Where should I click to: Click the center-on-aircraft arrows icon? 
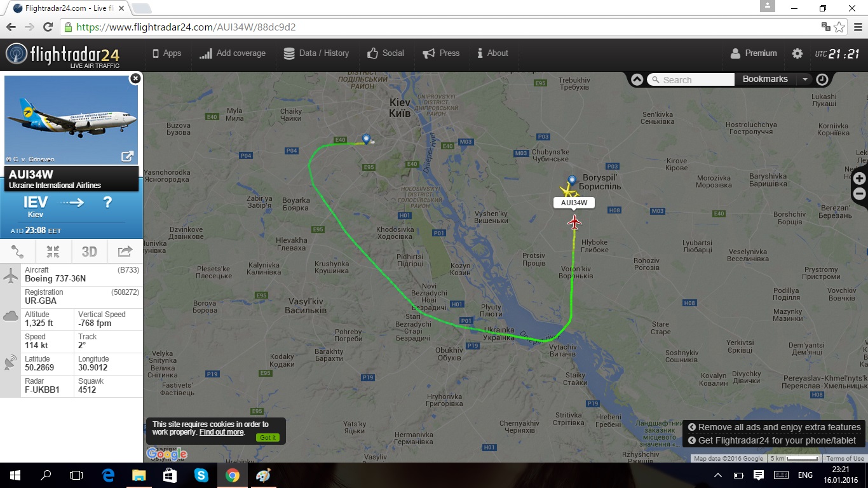(53, 252)
